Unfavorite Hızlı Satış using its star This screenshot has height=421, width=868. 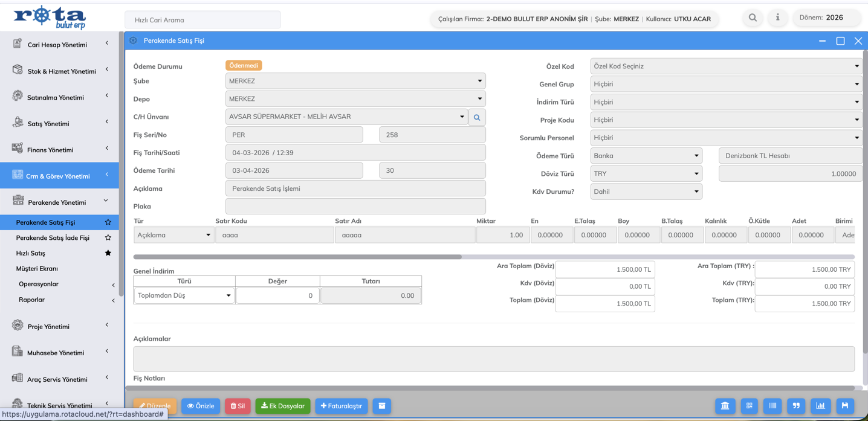(108, 253)
